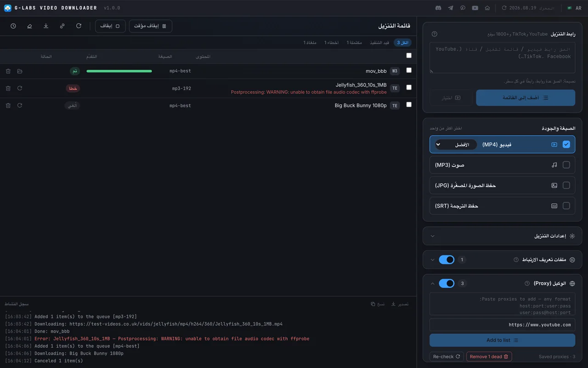The image size is (588, 368).
Task: Open the chat bubble icon in header
Action: [x=463, y=8]
